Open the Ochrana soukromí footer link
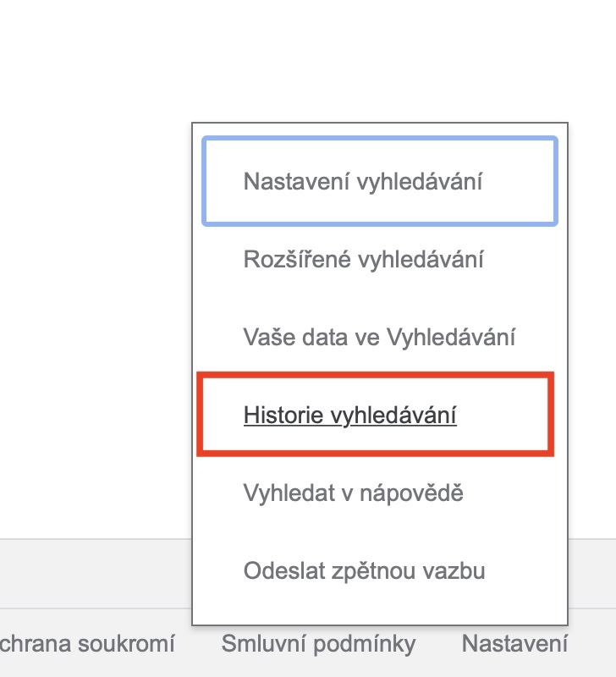The height and width of the screenshot is (677, 616). tap(88, 644)
